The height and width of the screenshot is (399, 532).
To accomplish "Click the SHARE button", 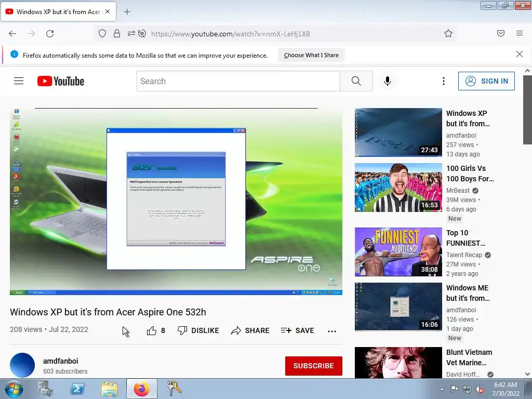I will (x=250, y=330).
